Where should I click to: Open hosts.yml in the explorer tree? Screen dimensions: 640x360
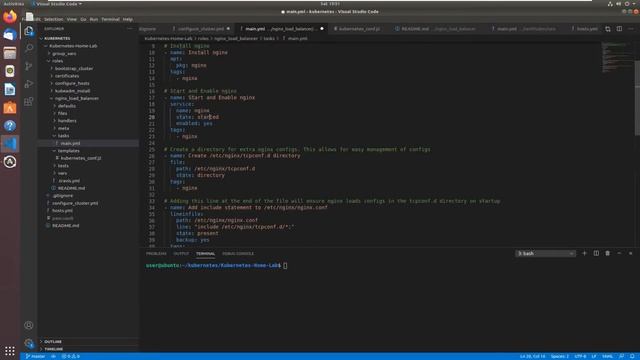62,210
